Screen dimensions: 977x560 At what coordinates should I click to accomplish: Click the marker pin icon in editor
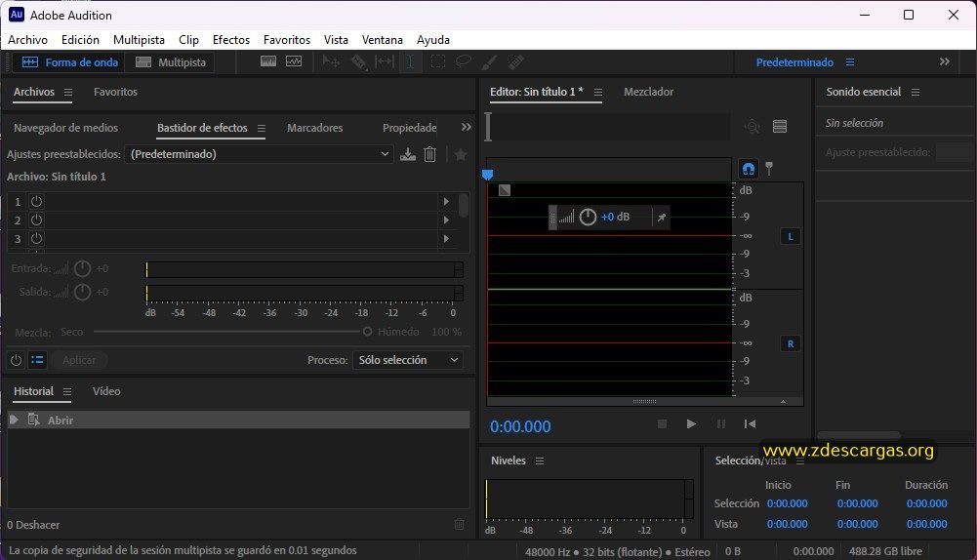[769, 168]
